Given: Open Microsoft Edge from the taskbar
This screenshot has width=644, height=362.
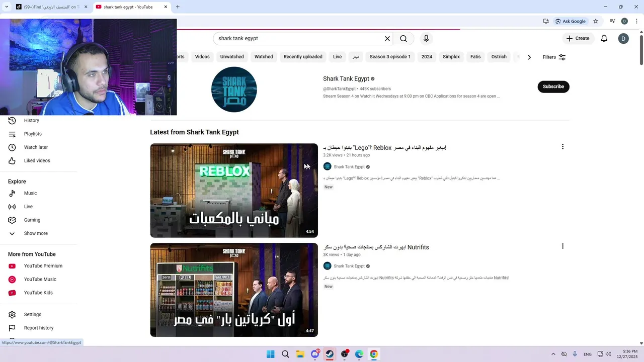Looking at the screenshot, I should (359, 354).
